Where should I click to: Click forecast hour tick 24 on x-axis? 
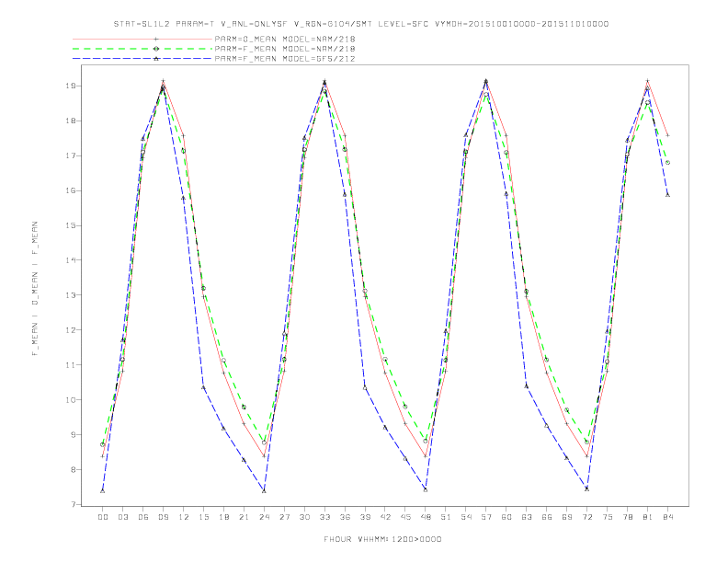[x=264, y=517]
